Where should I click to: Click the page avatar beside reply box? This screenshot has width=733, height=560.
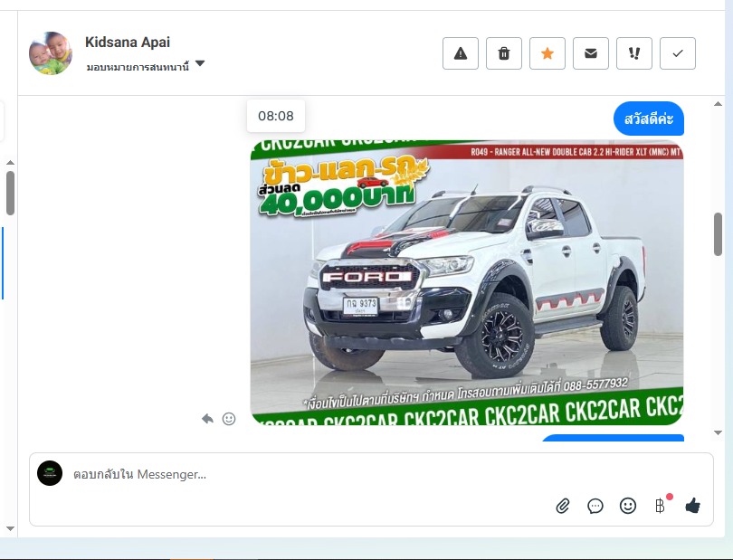pos(50,473)
